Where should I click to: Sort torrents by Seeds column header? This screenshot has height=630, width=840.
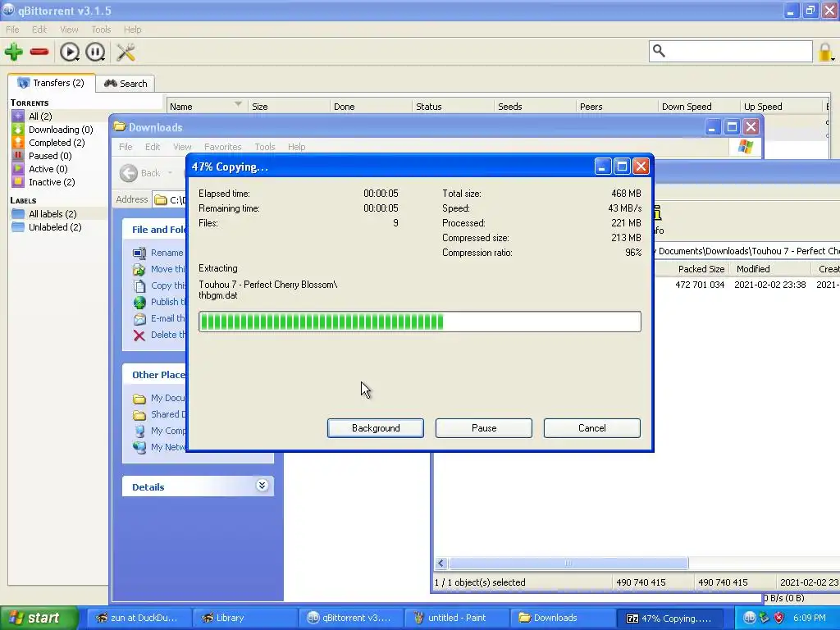(535, 106)
